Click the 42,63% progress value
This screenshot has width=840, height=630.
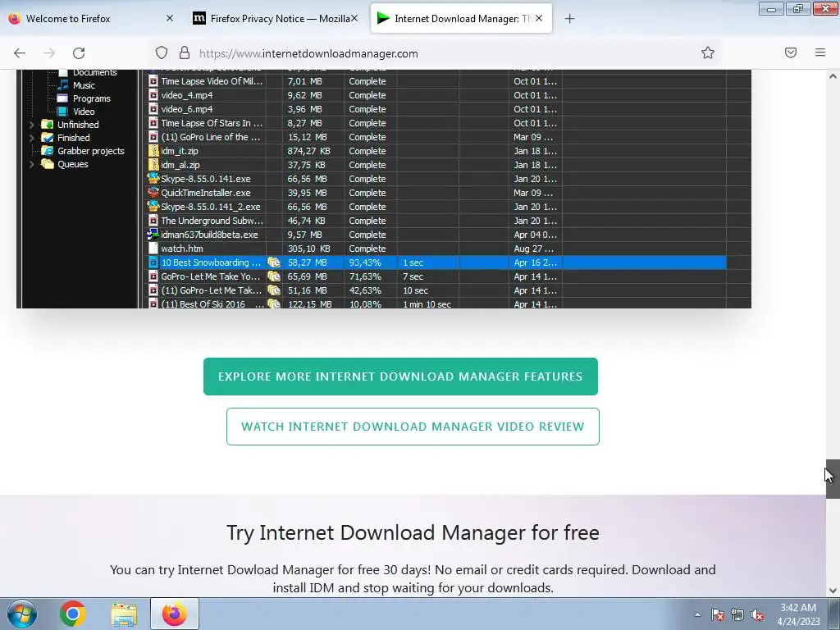coord(365,290)
